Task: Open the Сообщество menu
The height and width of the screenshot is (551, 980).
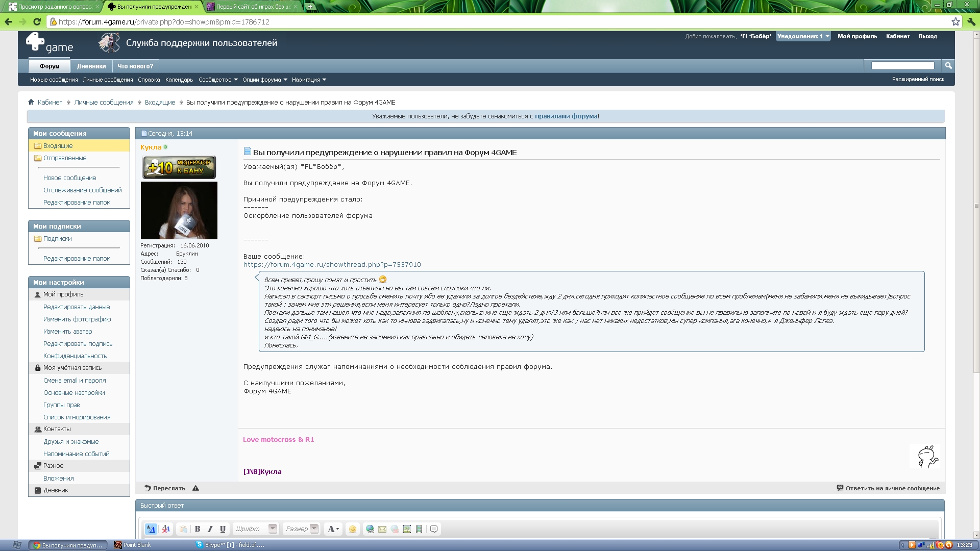Action: pos(218,80)
